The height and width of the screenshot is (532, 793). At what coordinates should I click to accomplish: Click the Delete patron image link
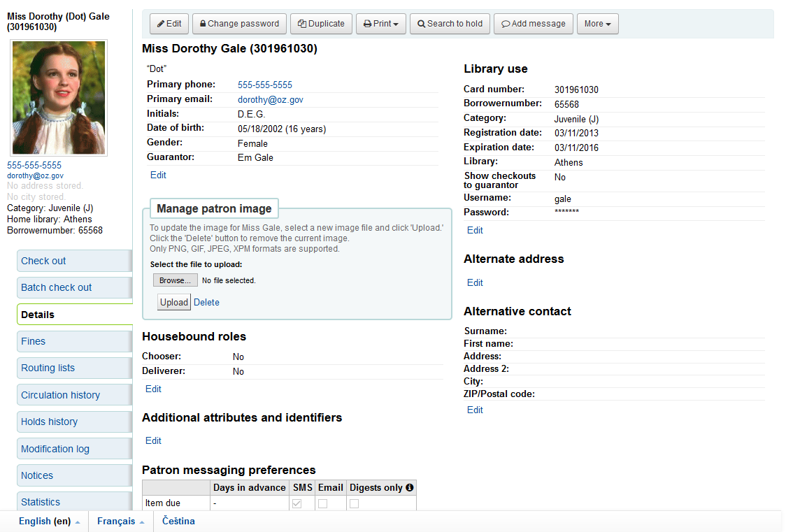(x=206, y=303)
